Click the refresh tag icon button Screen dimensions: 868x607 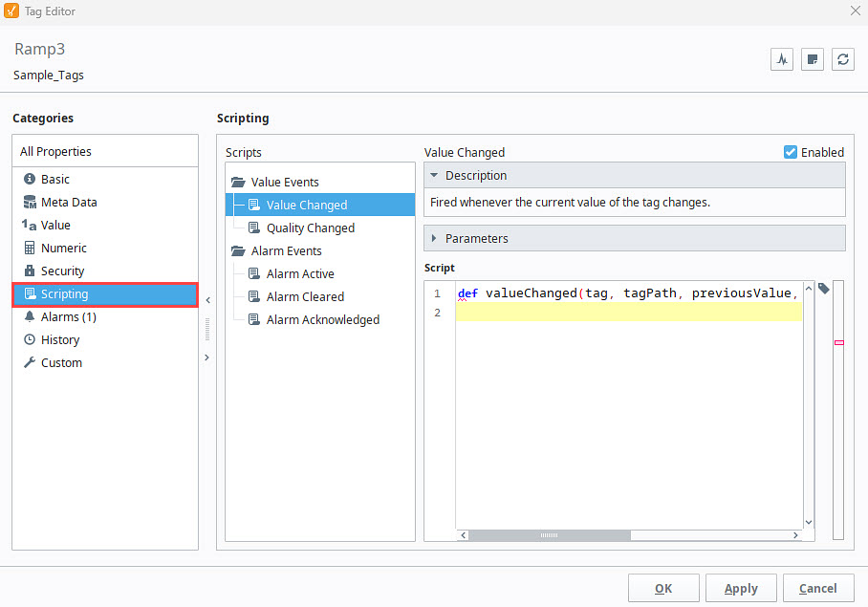pyautogui.click(x=842, y=59)
